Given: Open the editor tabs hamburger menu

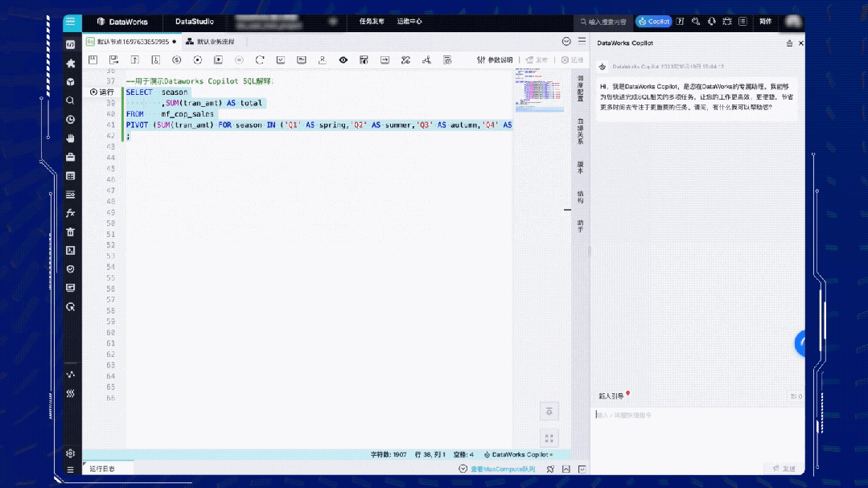Looking at the screenshot, I should point(582,41).
